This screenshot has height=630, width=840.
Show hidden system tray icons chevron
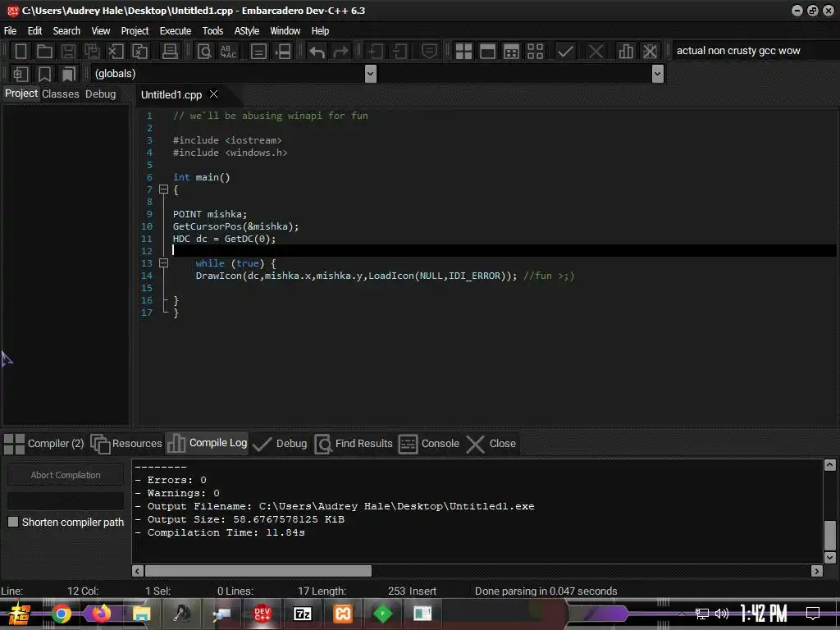[x=682, y=614]
